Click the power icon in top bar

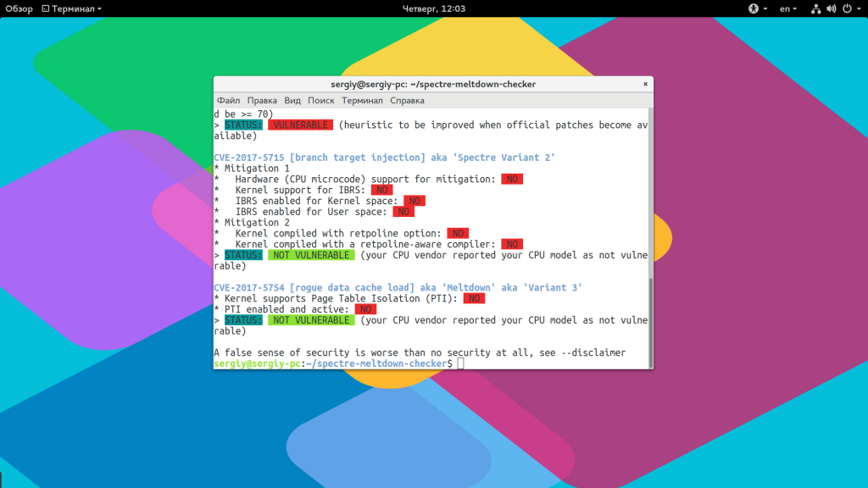[x=846, y=8]
